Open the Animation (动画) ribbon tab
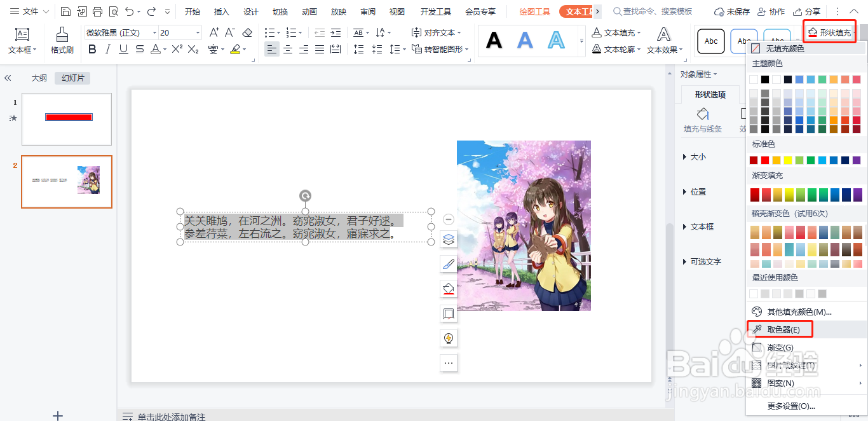868x421 pixels. (309, 11)
